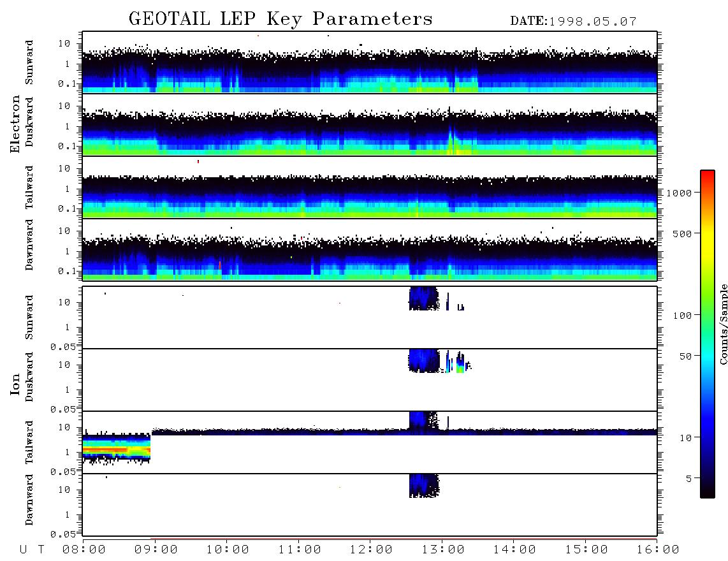Click the "15:00" time axis label

[586, 550]
